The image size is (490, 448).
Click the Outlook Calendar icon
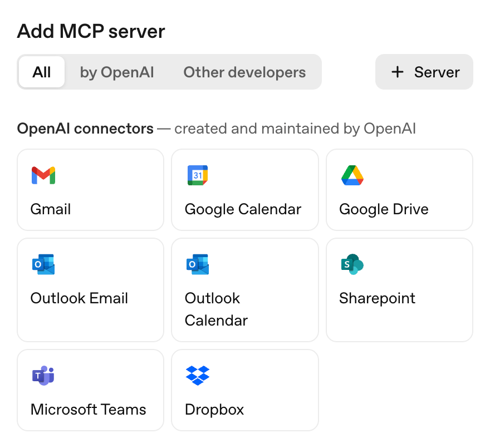(198, 264)
